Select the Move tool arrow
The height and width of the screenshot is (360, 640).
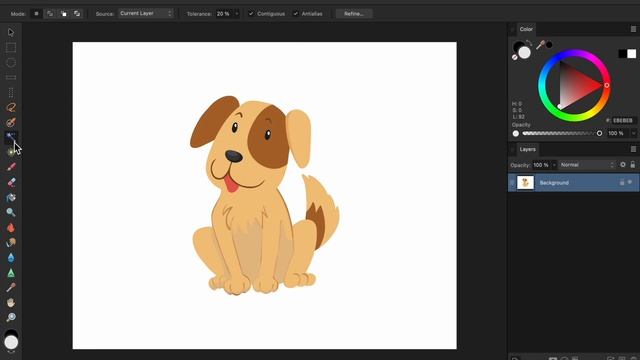[11, 32]
